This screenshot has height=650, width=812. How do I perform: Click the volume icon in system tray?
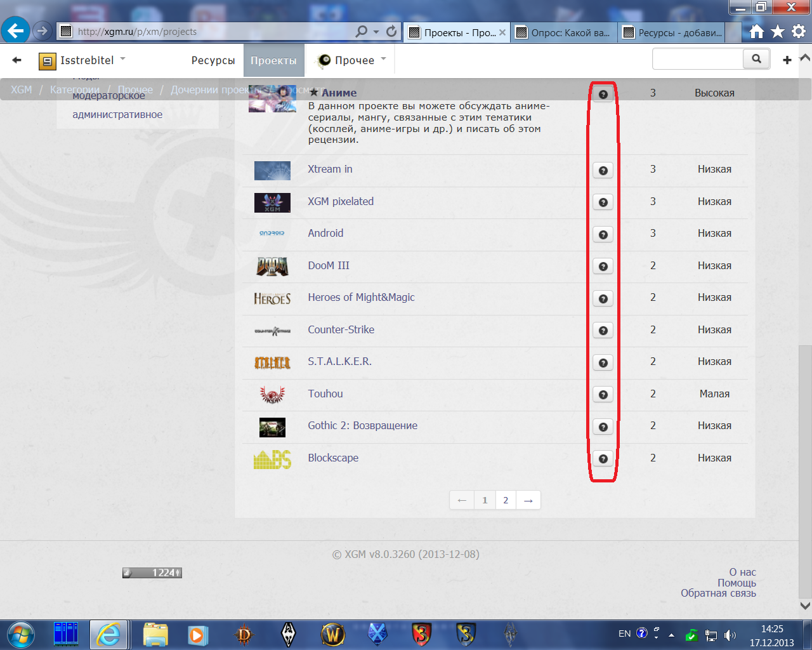tap(730, 635)
